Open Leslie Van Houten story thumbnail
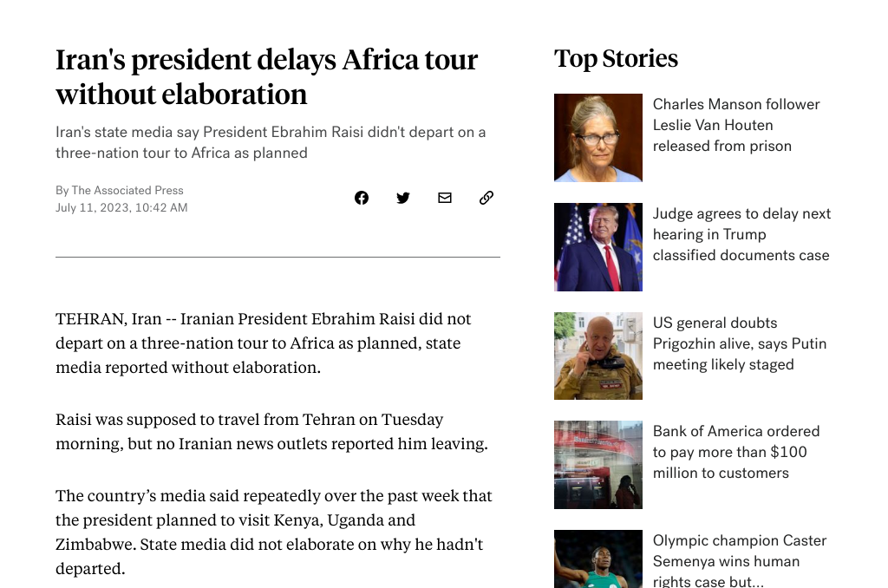Image resolution: width=888 pixels, height=588 pixels. click(x=598, y=138)
